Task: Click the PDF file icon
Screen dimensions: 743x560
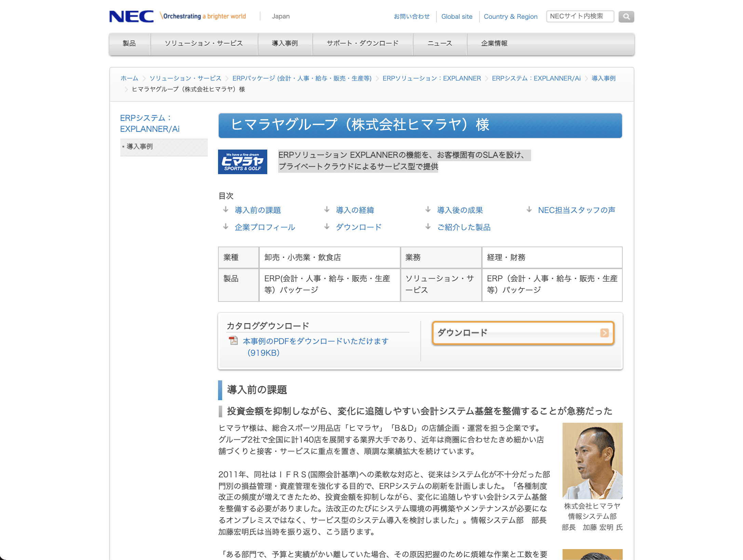Action: coord(233,340)
